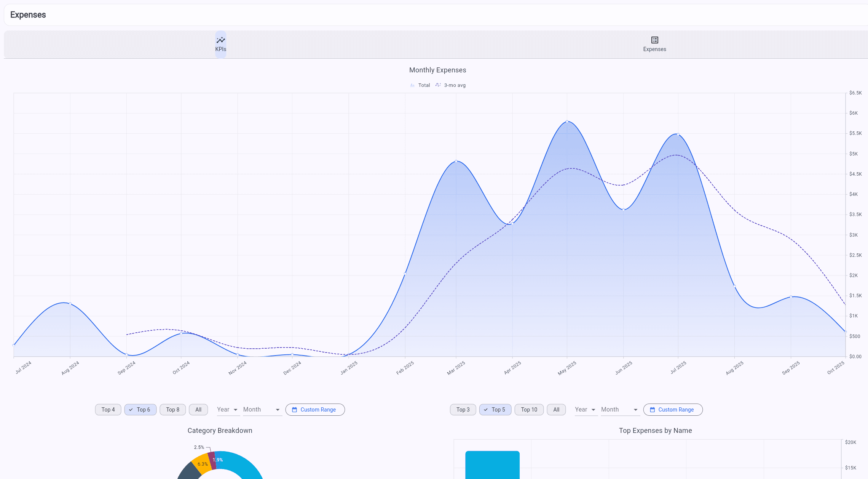Click calendar icon in left Custom Range
This screenshot has width=868, height=479.
294,410
